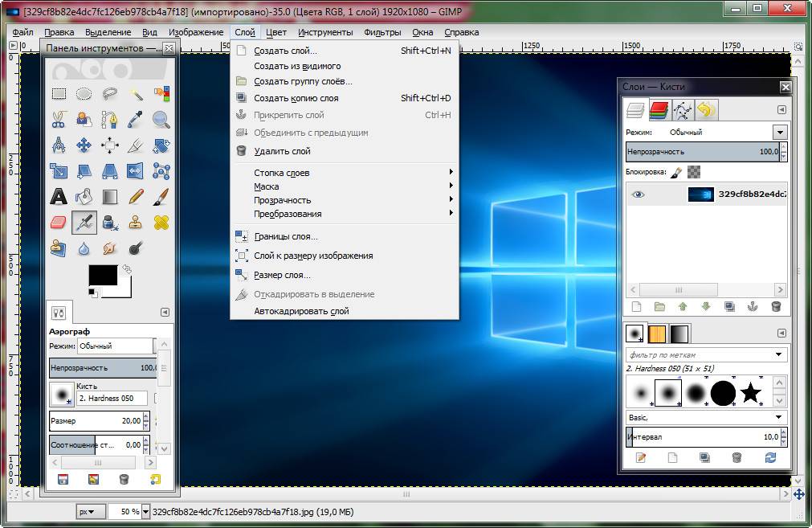Open the фильтр по меткам dropdown

(778, 354)
